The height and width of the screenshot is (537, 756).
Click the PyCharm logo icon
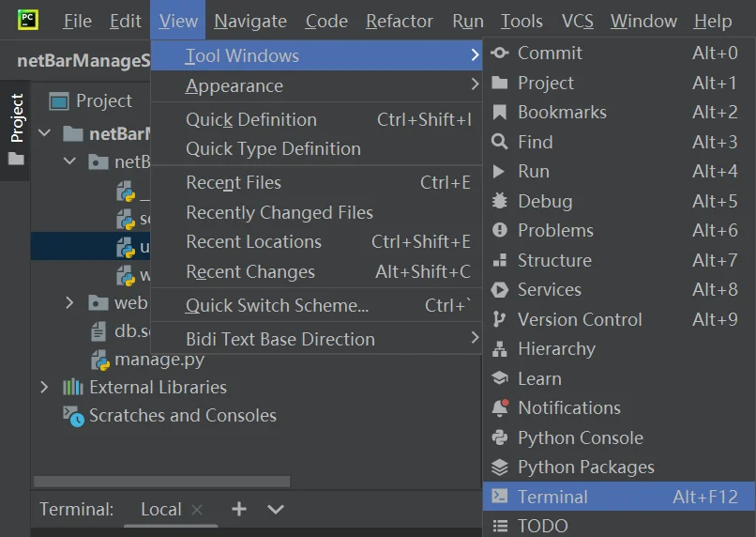tap(28, 21)
